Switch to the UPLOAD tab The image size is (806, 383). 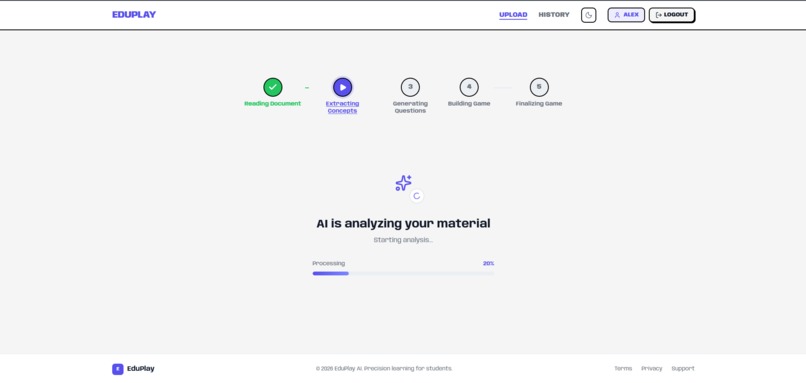(513, 15)
